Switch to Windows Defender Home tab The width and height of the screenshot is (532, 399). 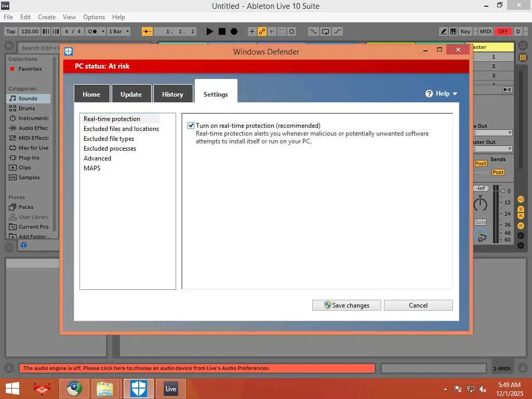91,94
